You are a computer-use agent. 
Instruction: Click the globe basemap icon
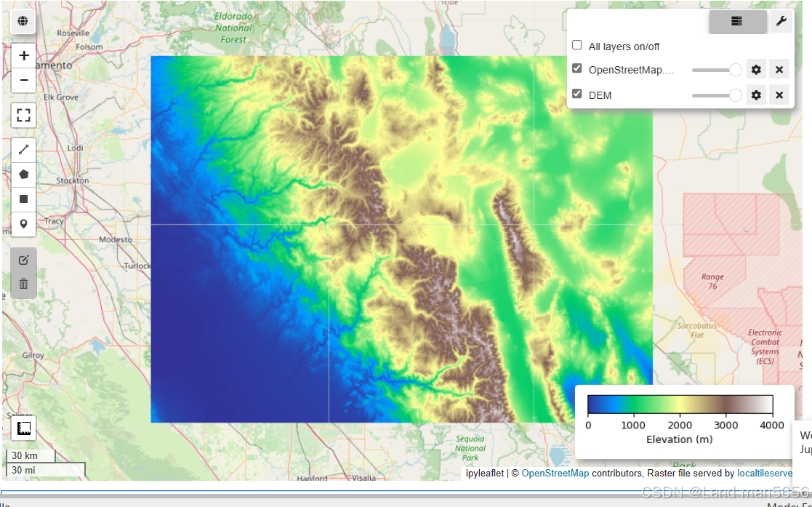point(23,21)
